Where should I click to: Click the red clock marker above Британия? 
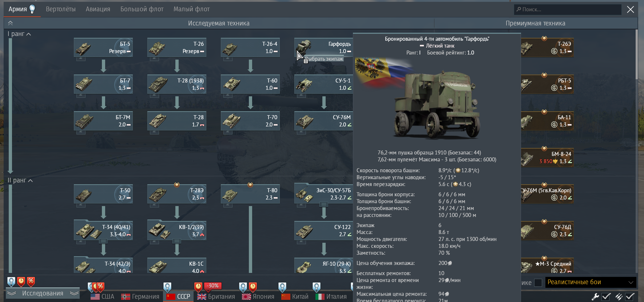pyautogui.click(x=198, y=287)
